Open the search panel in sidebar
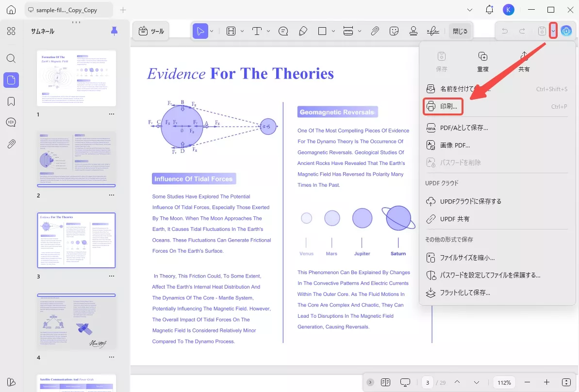Screen dimensions: 579x392 tap(11, 58)
